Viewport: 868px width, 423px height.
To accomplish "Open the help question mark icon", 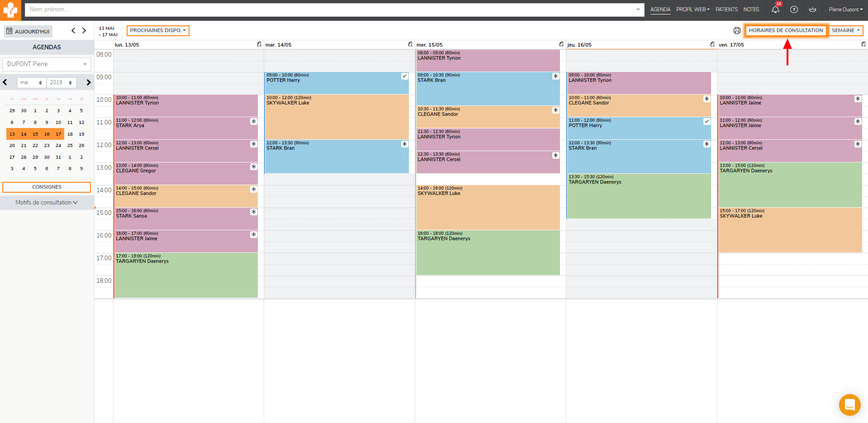I will click(x=794, y=10).
